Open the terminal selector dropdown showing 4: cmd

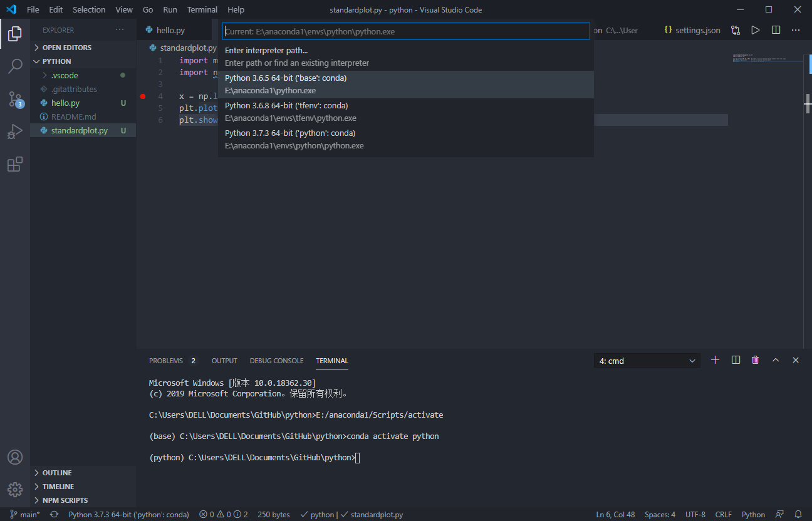pyautogui.click(x=647, y=360)
